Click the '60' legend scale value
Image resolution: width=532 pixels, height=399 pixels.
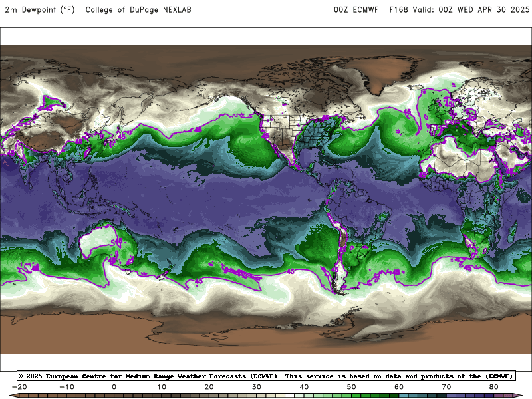pyautogui.click(x=399, y=387)
